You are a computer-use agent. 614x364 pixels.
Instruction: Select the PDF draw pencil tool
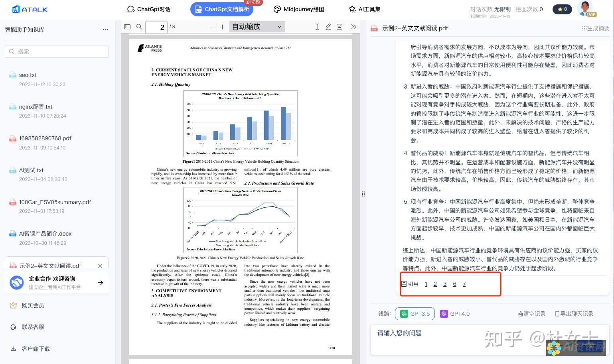[x=328, y=27]
